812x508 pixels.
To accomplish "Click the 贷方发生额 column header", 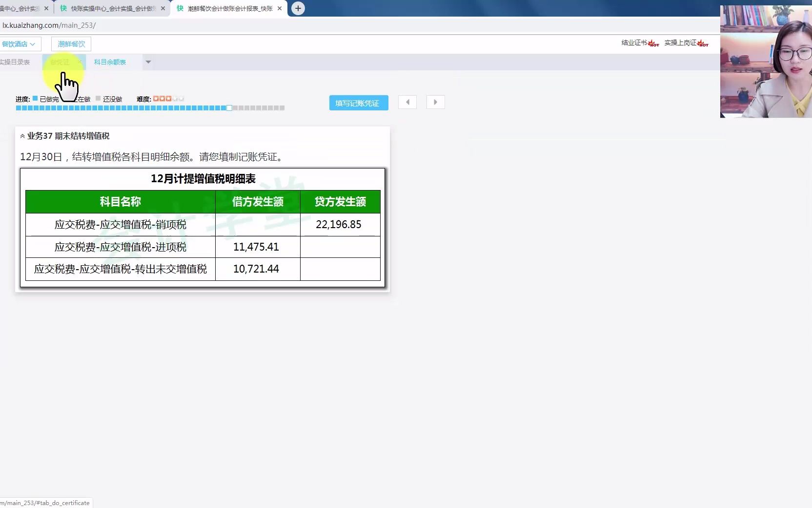I will [340, 202].
